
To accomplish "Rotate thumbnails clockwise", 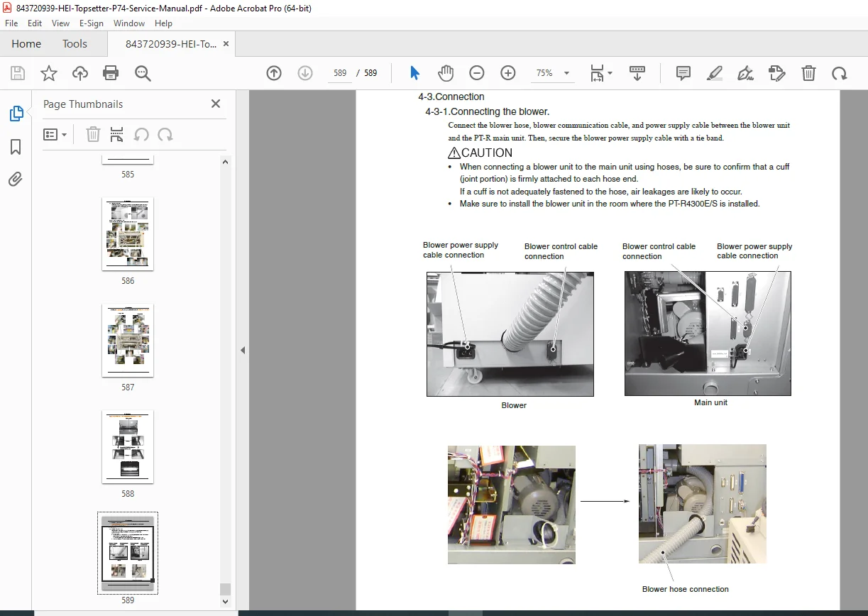I will pos(165,135).
